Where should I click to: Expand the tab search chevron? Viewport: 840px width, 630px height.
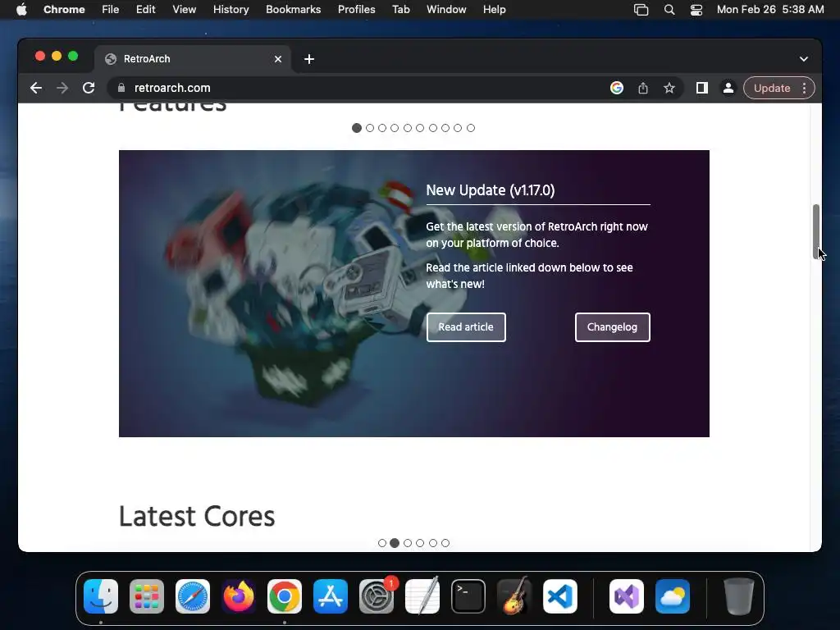click(804, 59)
